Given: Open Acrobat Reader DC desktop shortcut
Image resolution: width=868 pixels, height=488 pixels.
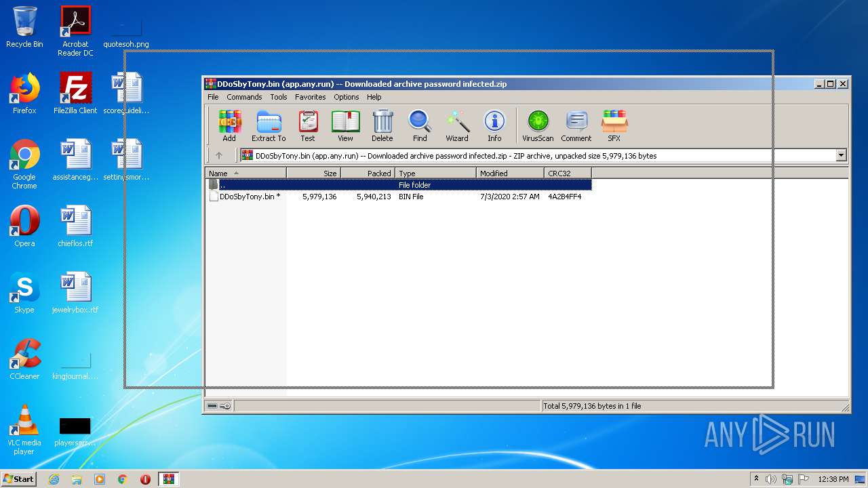Looking at the screenshot, I should 75,31.
